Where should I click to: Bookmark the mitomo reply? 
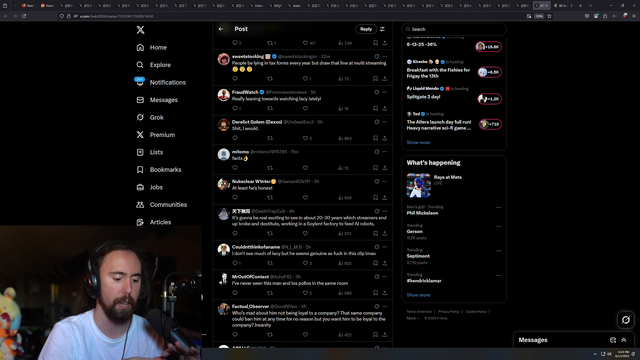[x=375, y=168]
